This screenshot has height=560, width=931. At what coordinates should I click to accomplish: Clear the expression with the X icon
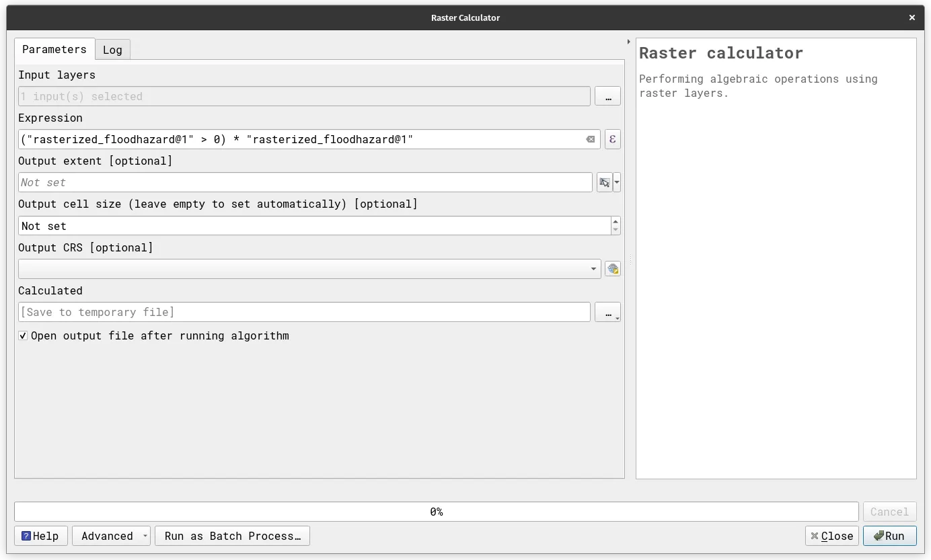tap(591, 139)
